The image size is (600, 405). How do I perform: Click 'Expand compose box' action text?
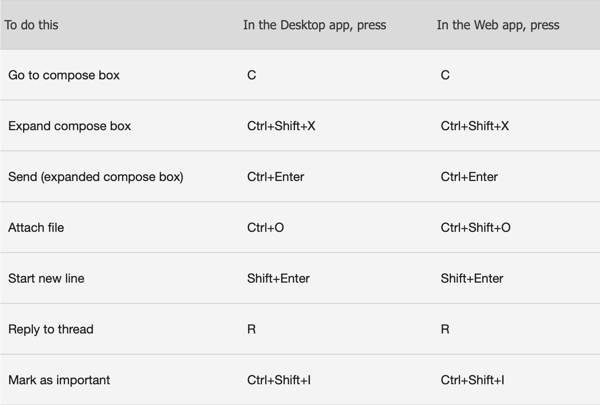point(69,126)
